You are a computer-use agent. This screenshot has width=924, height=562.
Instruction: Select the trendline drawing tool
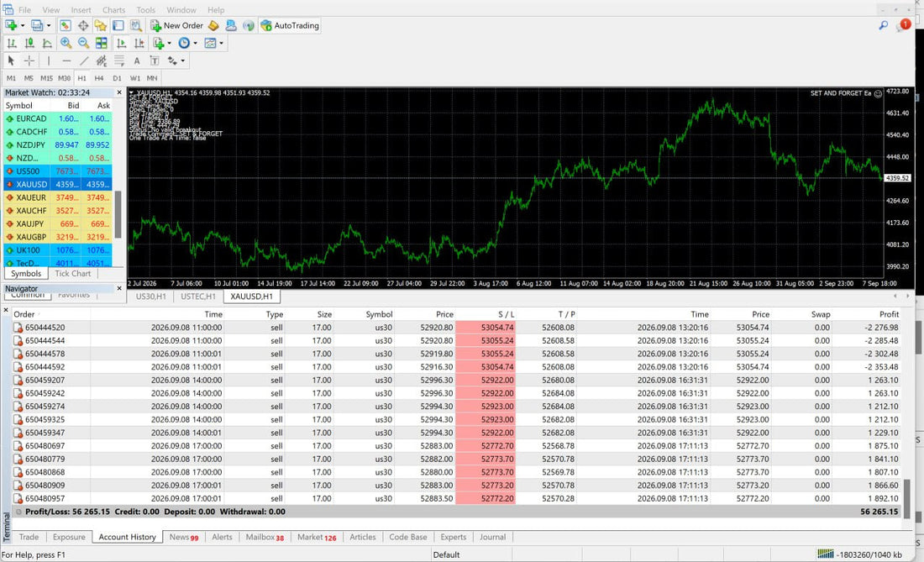pos(84,60)
